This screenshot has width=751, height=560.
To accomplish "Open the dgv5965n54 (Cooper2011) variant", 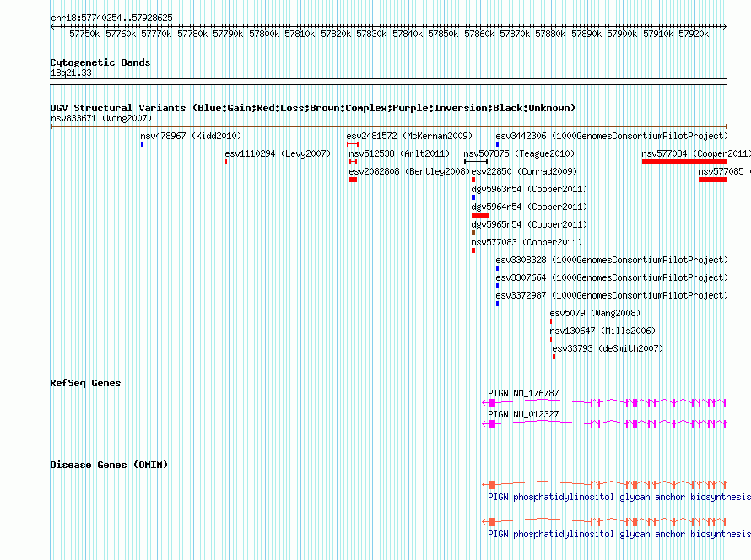I will pyautogui.click(x=529, y=224).
